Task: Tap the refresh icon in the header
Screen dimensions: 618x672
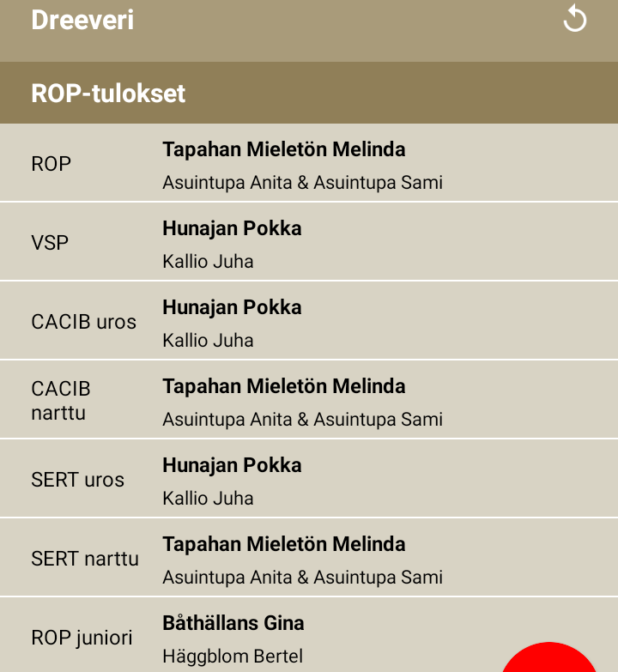Action: pyautogui.click(x=575, y=20)
